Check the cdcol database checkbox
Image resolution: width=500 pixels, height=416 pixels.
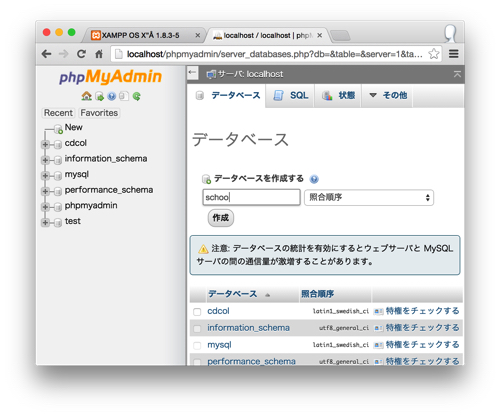coord(197,312)
